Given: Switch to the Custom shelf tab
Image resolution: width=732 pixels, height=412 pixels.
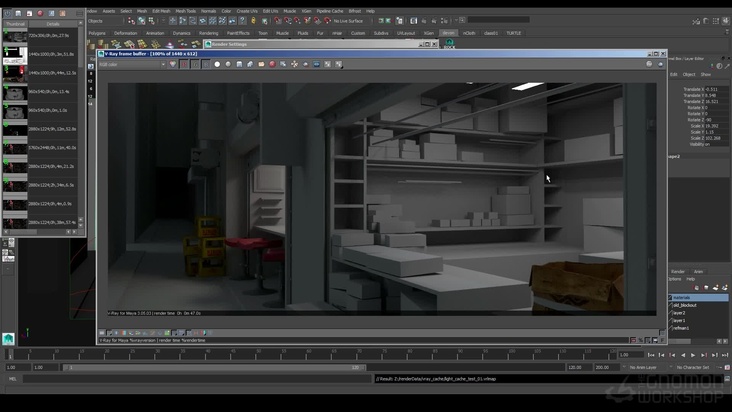Looking at the screenshot, I should (358, 33).
